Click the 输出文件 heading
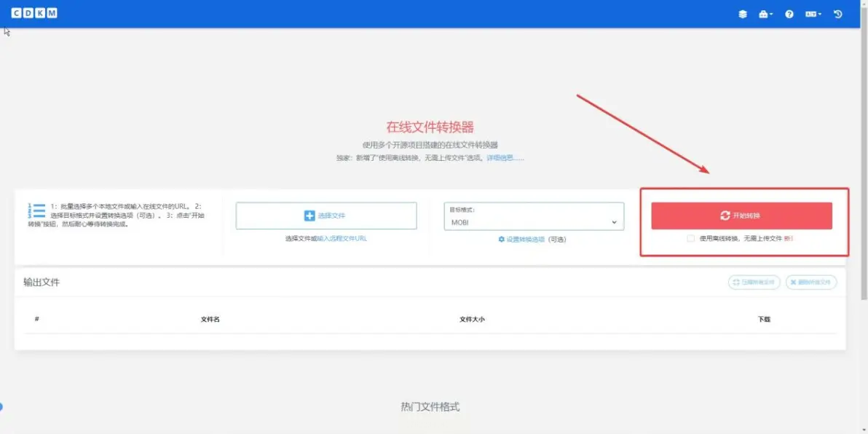This screenshot has width=868, height=434. coord(42,283)
